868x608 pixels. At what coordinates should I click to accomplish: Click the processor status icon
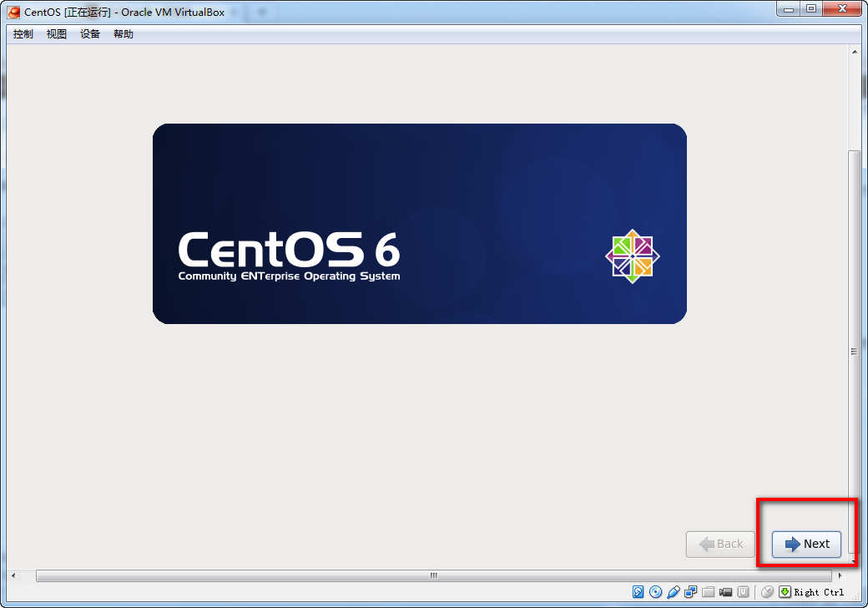[x=744, y=592]
